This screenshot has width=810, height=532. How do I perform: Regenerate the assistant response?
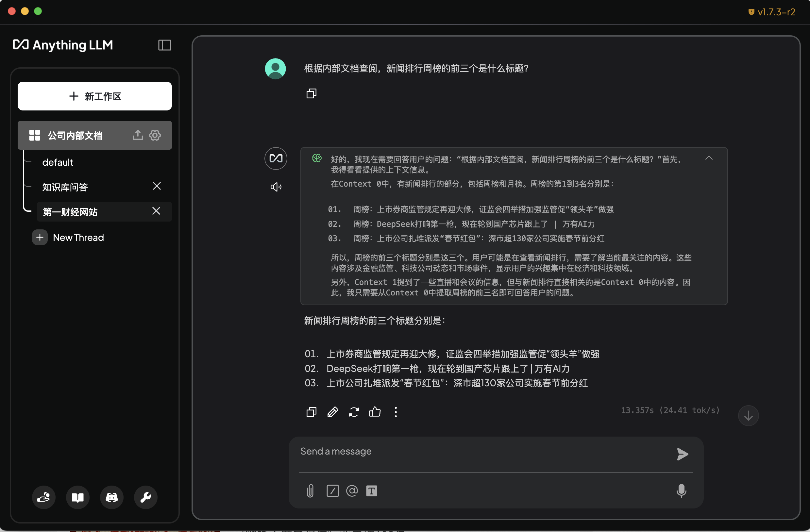[354, 412]
